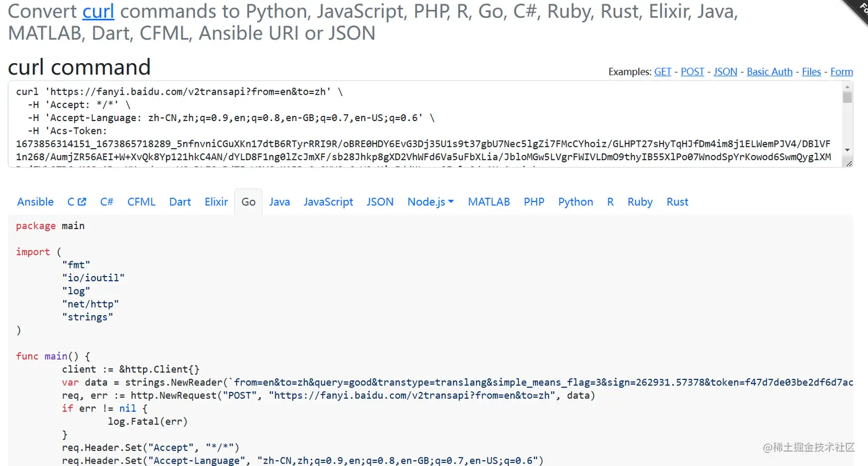Click the http.NewRequest "POST" line

[328, 395]
